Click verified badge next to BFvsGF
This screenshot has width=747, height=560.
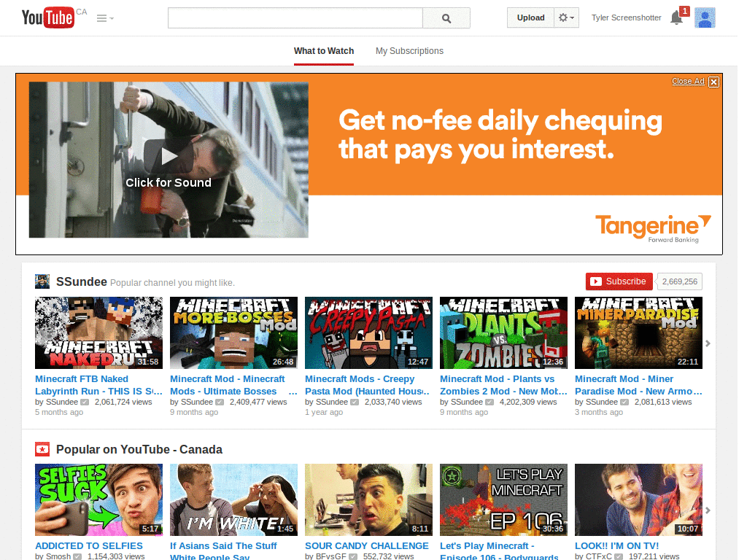tap(353, 556)
